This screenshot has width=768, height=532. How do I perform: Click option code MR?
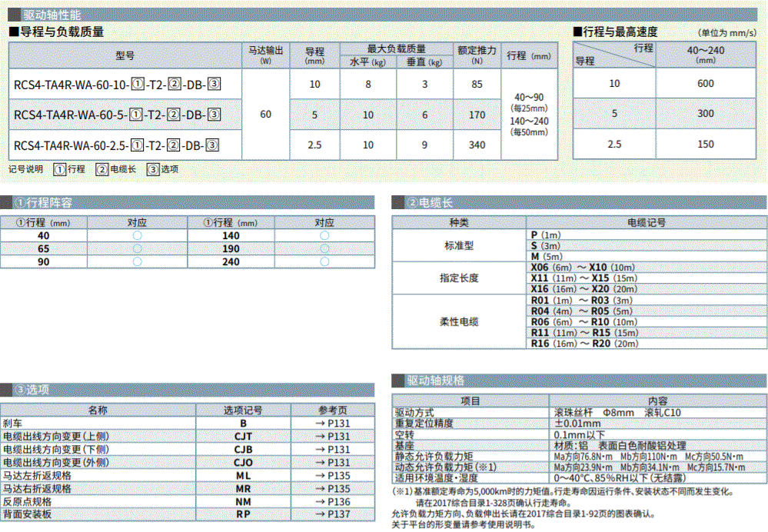(x=244, y=489)
